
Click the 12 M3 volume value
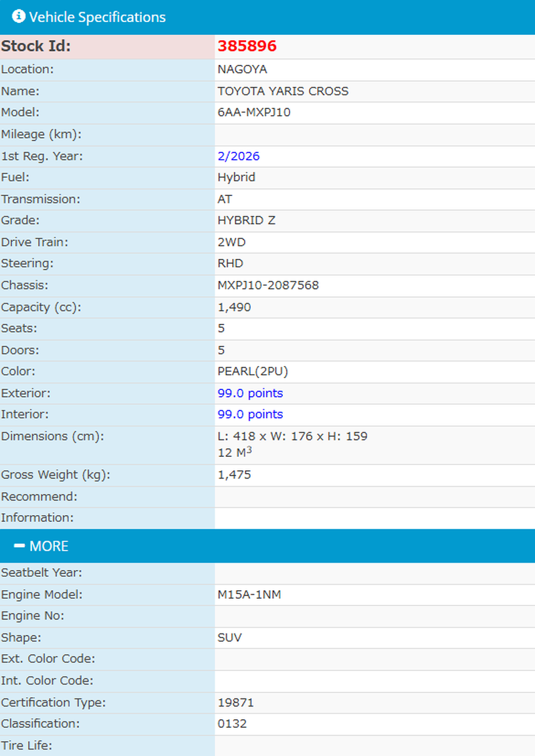pyautogui.click(x=235, y=452)
